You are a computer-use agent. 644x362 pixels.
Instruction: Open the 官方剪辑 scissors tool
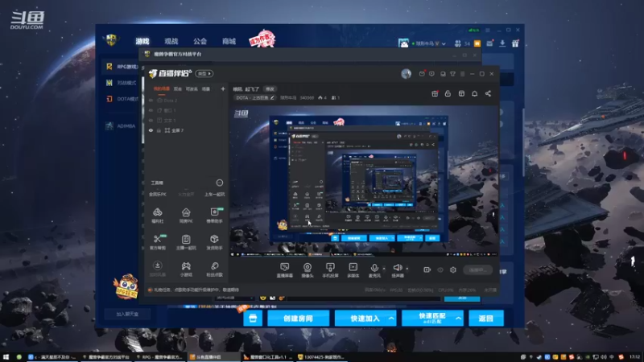tap(157, 242)
